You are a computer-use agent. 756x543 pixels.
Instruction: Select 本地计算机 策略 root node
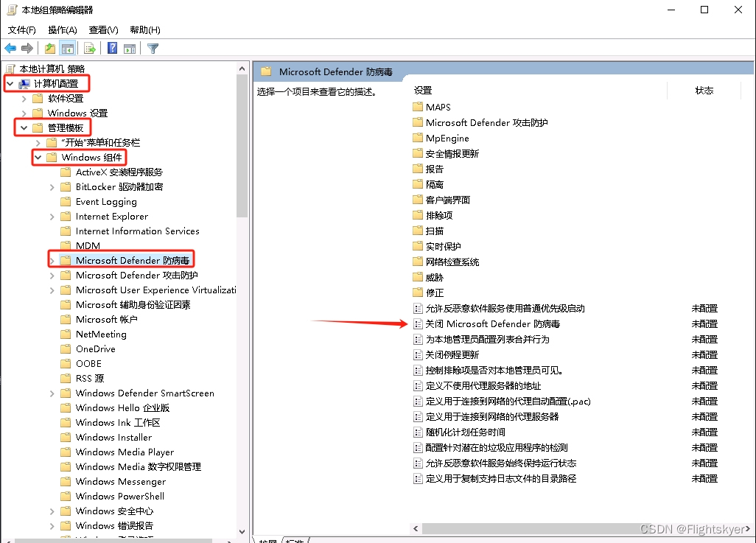[x=52, y=69]
